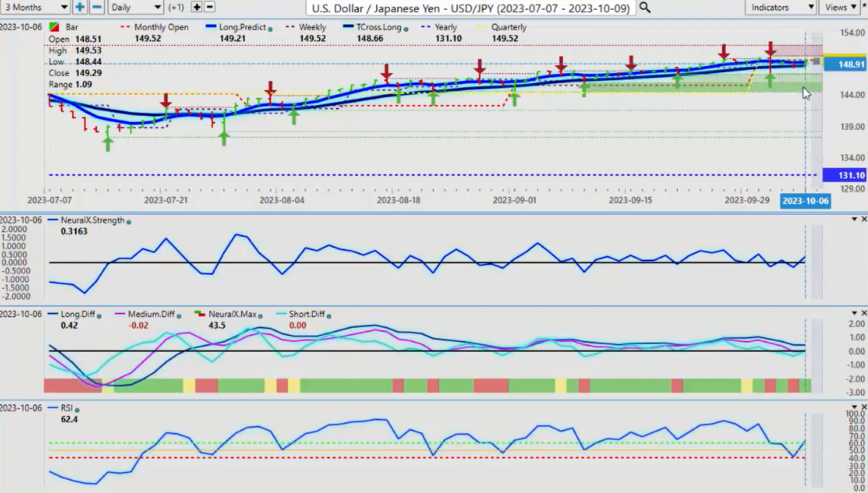Click the NeuralX.Strength settings dot
The height and width of the screenshot is (493, 868).
128,221
